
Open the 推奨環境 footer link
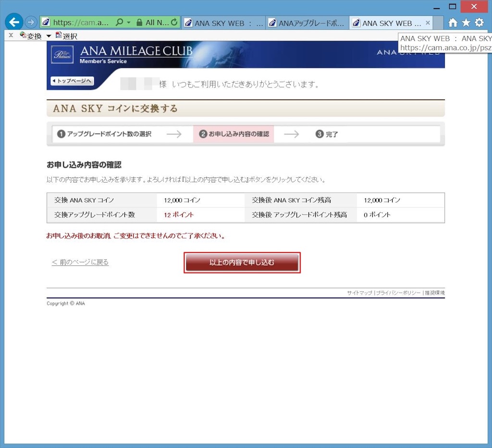tap(434, 293)
